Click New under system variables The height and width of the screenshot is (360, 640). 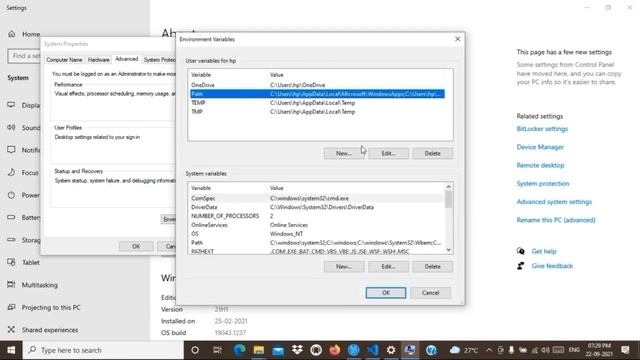click(344, 267)
